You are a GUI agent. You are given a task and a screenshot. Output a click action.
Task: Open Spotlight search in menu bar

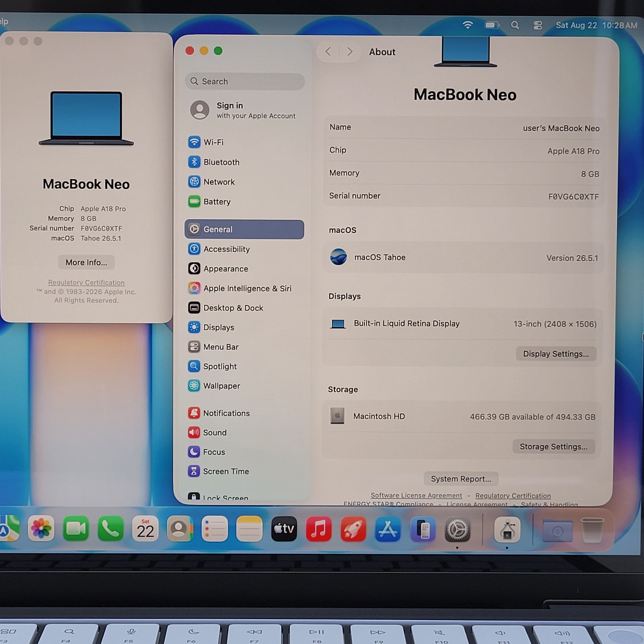515,25
